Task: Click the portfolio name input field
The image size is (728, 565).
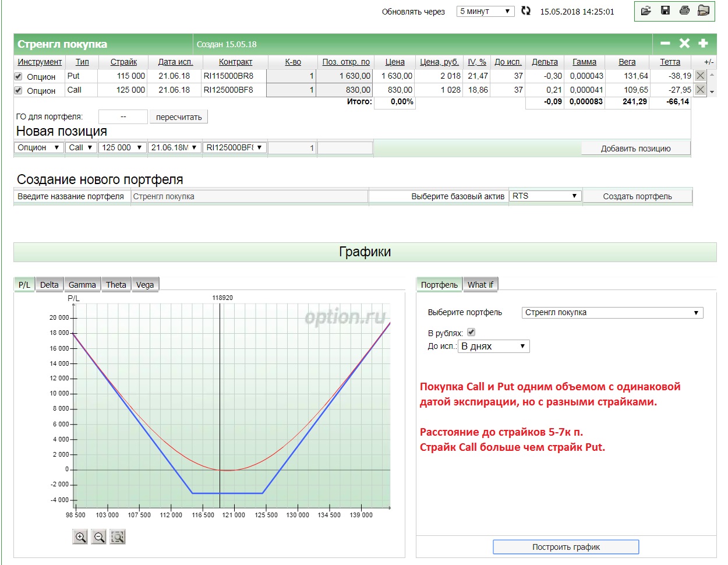Action: [249, 196]
